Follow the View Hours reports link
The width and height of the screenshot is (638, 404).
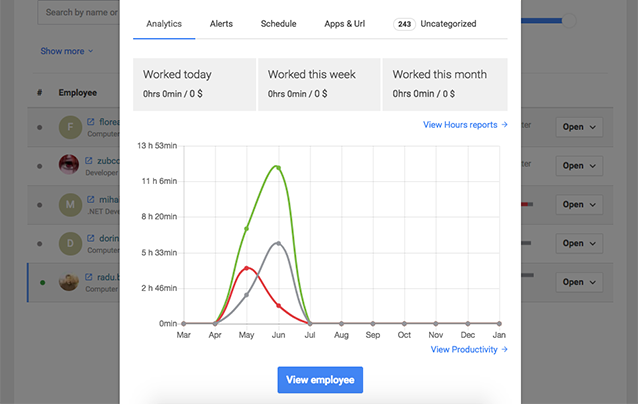point(465,125)
